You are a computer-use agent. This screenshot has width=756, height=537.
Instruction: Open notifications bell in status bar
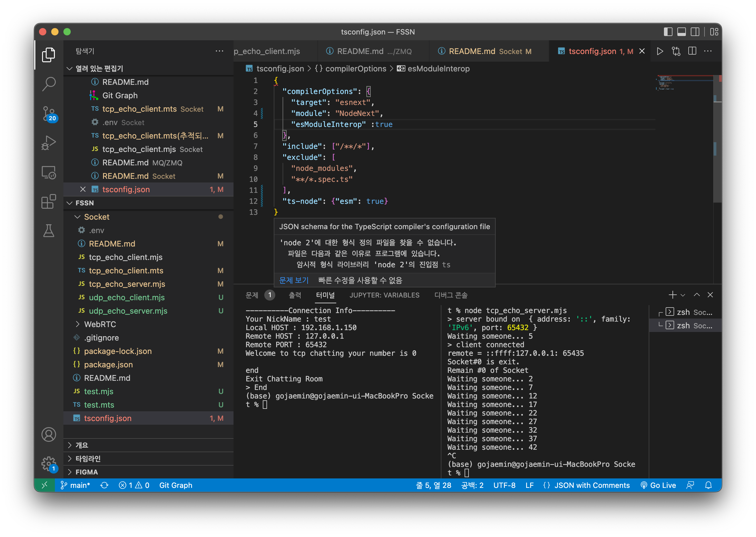[708, 485]
